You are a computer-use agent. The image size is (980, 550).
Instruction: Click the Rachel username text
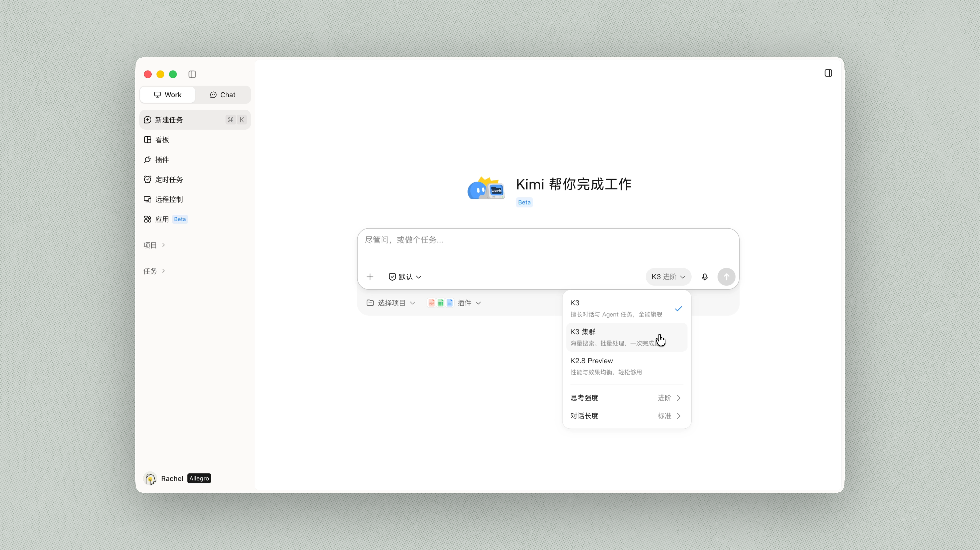click(x=172, y=478)
